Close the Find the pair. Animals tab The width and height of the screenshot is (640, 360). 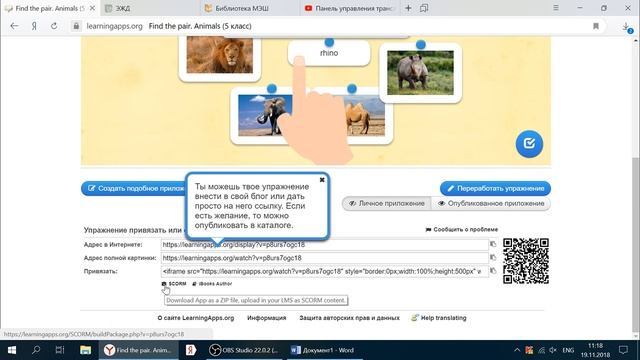(x=93, y=8)
